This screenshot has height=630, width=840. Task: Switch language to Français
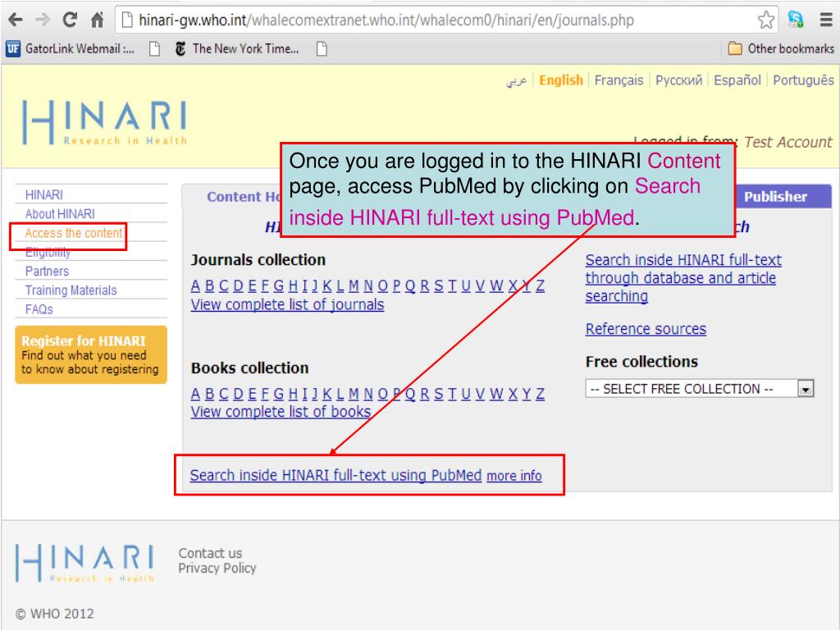tap(619, 80)
